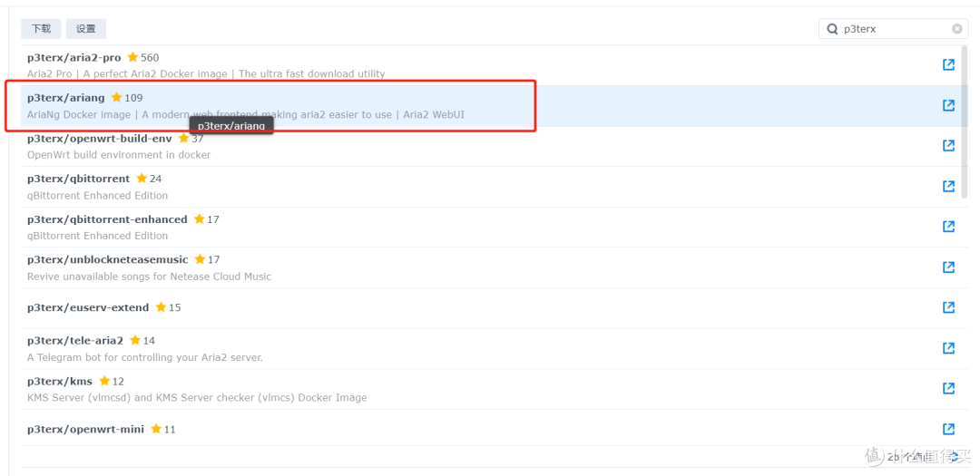
Task: Open external link for p3terx/openwrt-build-env
Action: coord(948,146)
